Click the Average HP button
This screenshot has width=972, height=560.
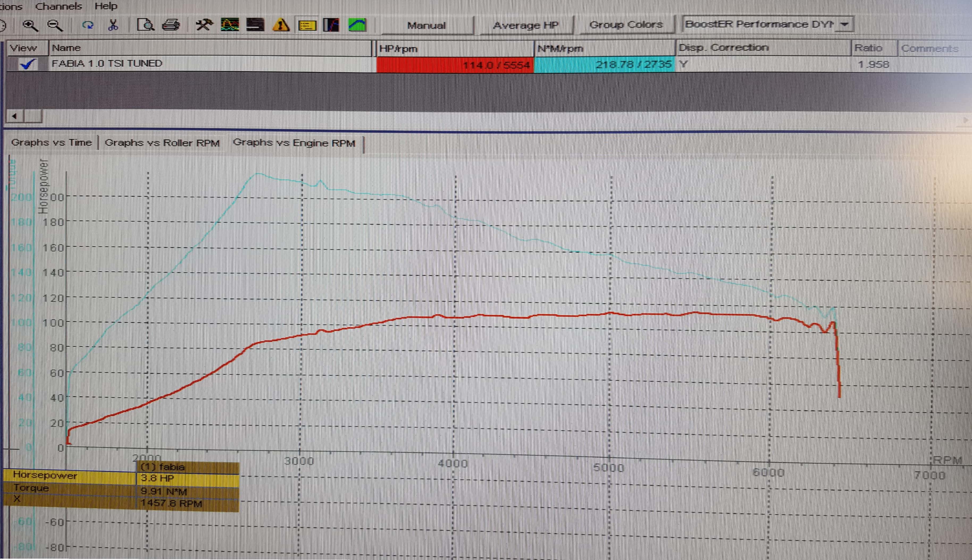[x=525, y=26]
